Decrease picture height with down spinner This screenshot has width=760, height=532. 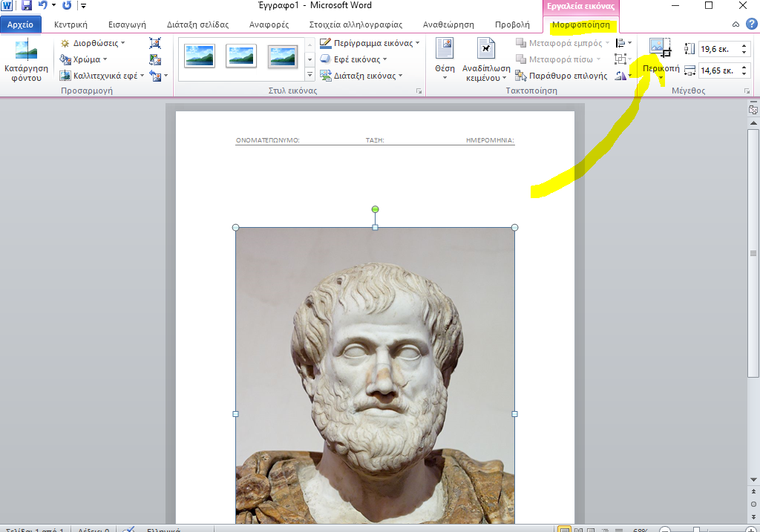click(x=744, y=53)
